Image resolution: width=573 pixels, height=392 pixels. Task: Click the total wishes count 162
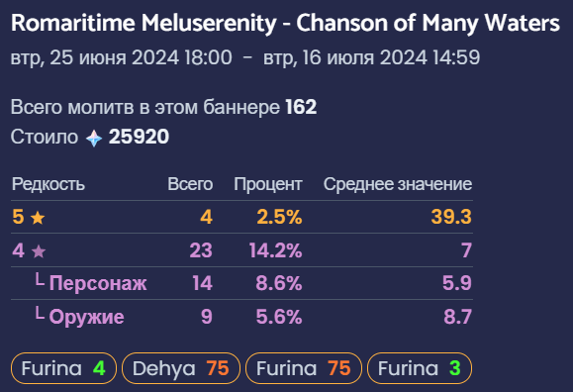point(301,107)
